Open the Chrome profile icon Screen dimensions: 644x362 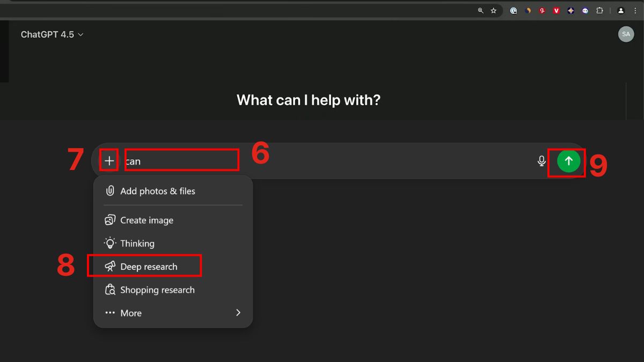click(621, 10)
